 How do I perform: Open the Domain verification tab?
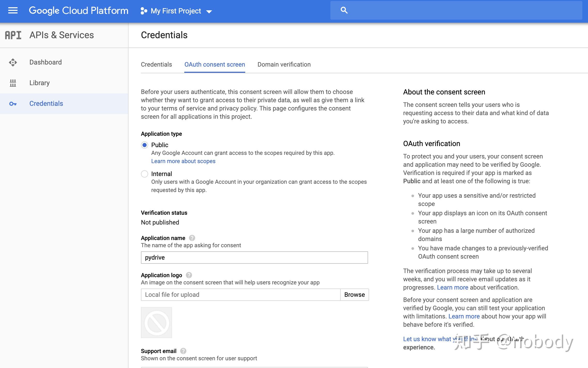284,65
